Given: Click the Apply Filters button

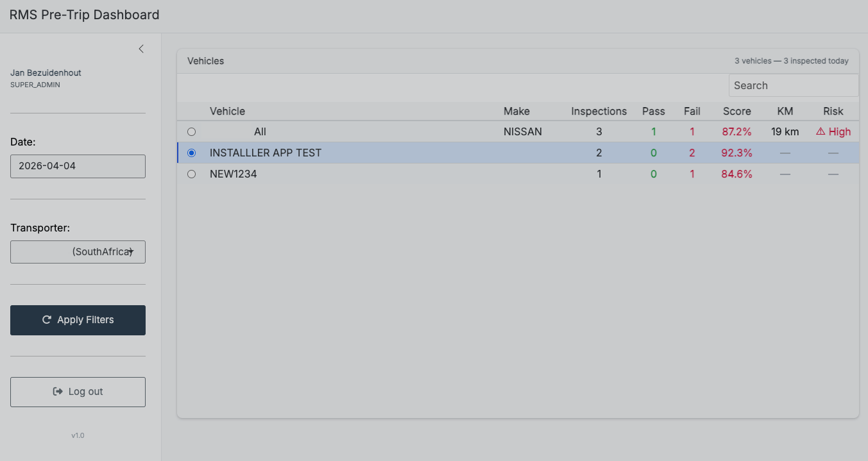Looking at the screenshot, I should [x=78, y=320].
